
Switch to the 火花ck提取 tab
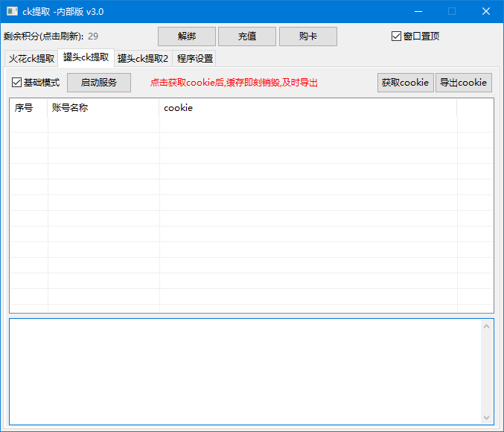31,58
